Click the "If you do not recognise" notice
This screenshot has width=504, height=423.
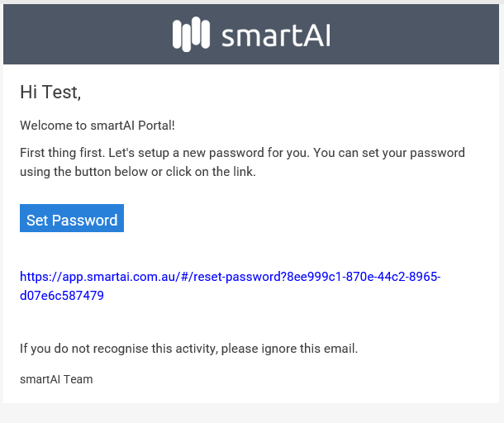(188, 349)
